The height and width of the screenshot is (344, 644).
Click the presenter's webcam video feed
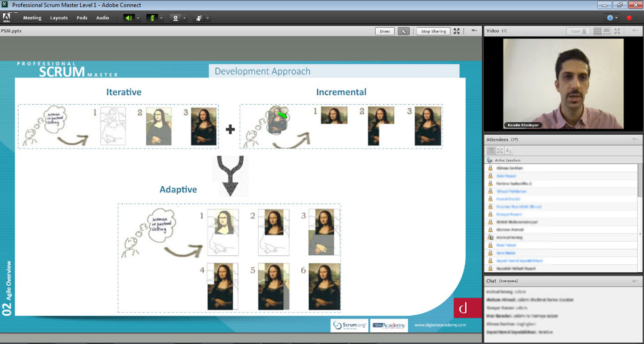pos(563,84)
